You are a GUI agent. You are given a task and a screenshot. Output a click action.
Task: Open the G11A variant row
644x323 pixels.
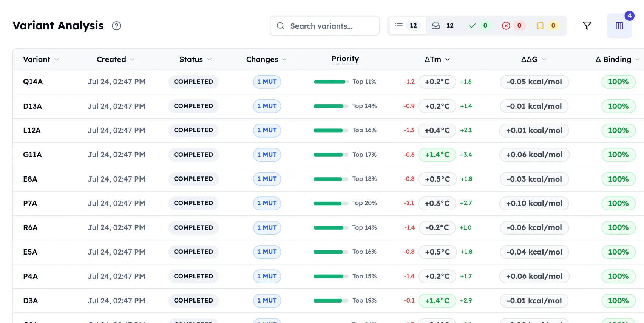click(x=328, y=155)
